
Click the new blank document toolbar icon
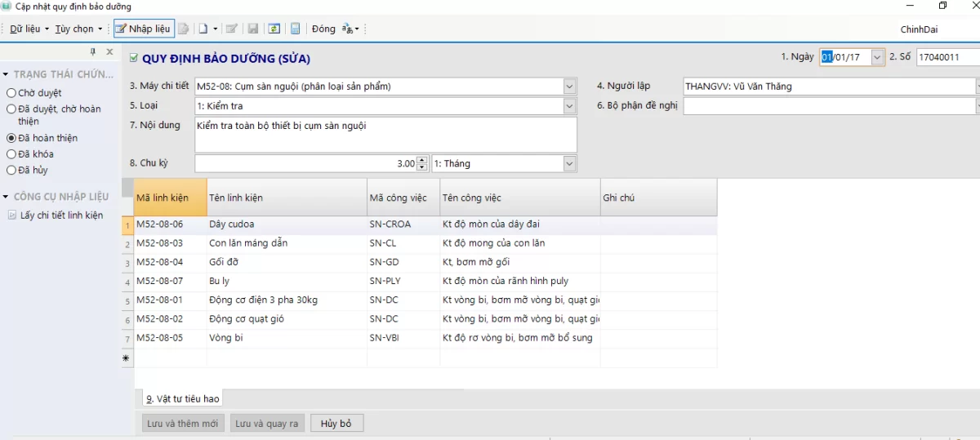click(203, 29)
